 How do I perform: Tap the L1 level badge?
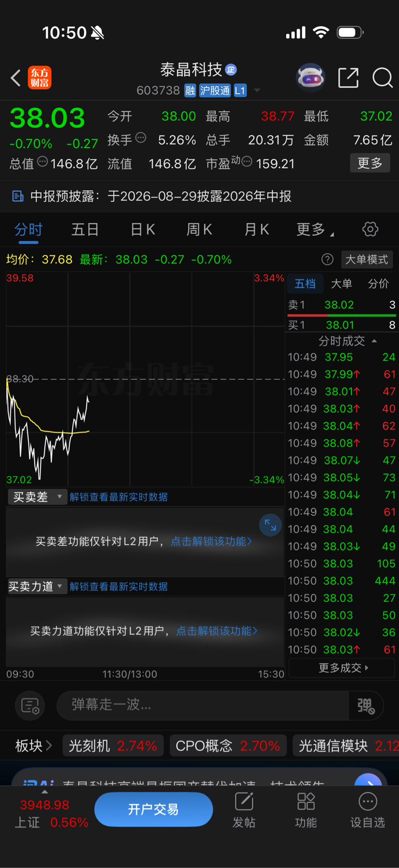click(240, 90)
